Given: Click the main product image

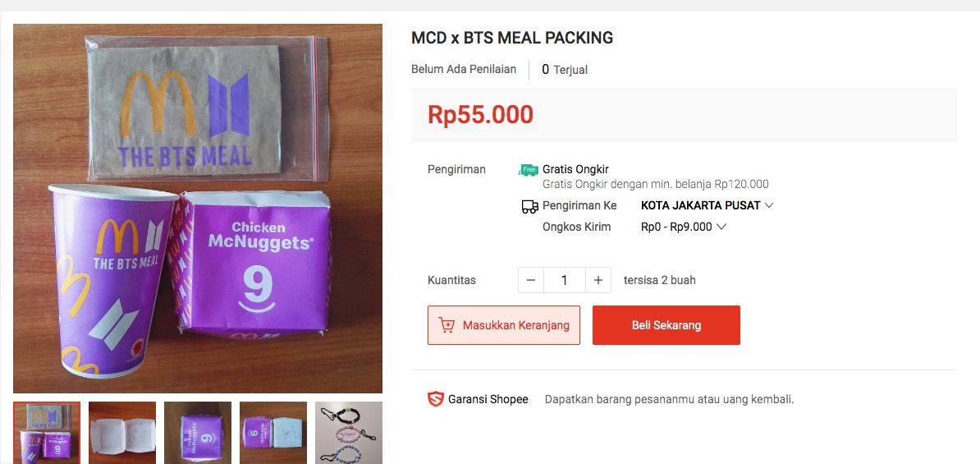Looking at the screenshot, I should pos(198,209).
